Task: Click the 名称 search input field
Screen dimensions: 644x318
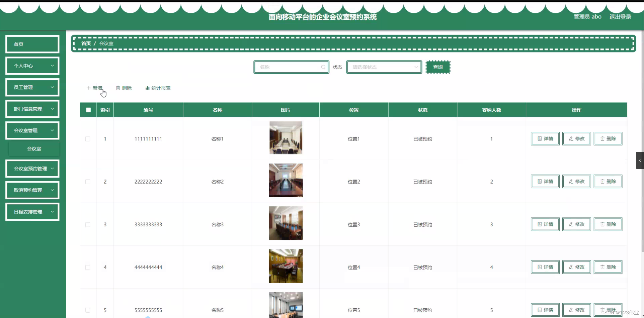Action: pos(289,67)
